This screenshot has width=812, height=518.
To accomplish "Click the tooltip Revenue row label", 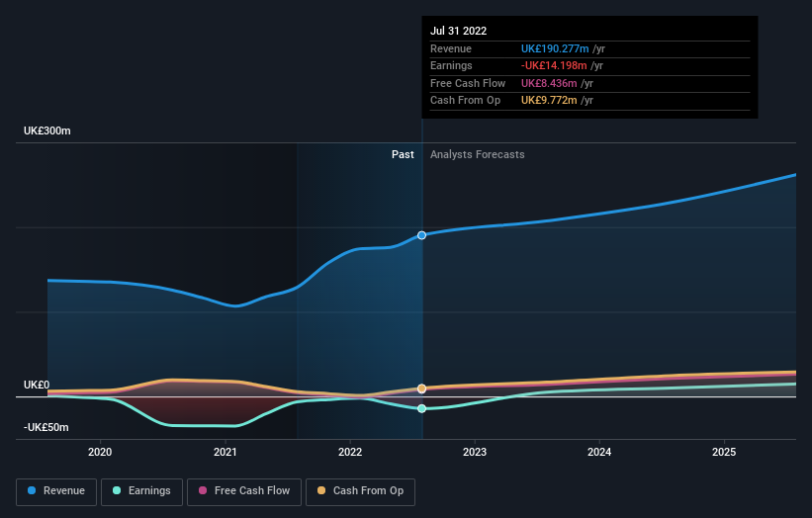I will tap(451, 48).
